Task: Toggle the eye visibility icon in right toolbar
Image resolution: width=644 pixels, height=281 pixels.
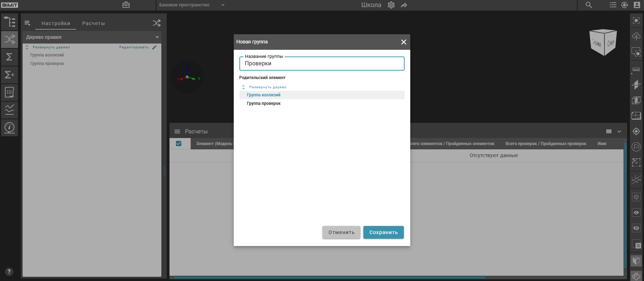Action: pyautogui.click(x=636, y=213)
